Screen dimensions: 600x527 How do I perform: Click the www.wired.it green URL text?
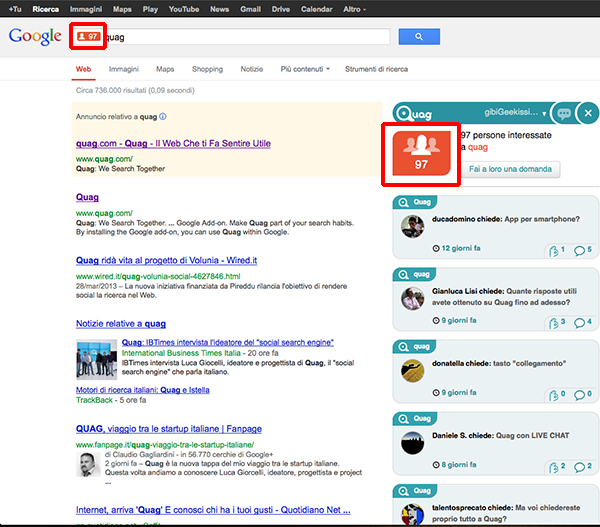point(158,276)
